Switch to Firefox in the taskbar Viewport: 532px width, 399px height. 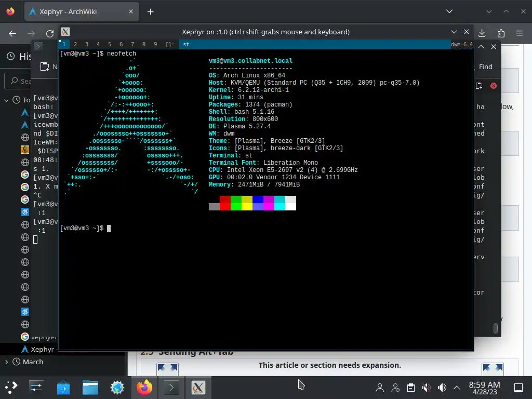(x=144, y=388)
